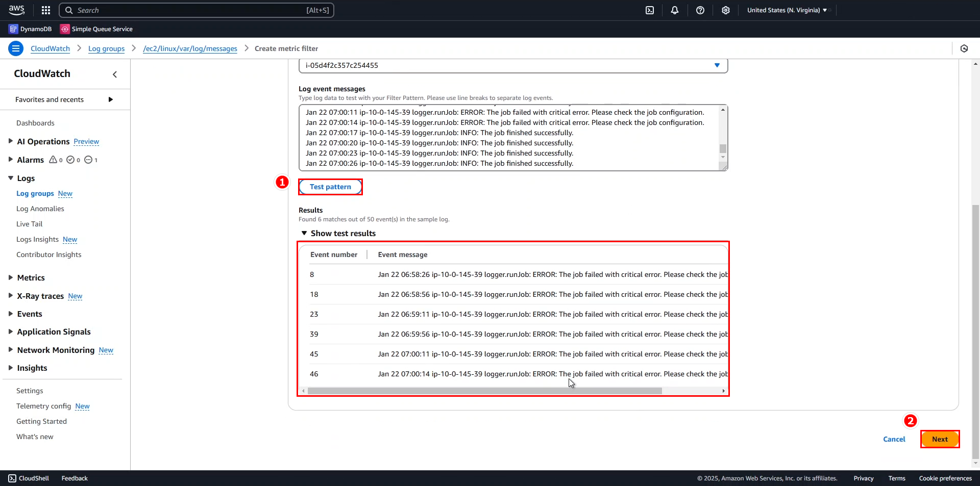Open Simple Queue Service from the favorites bar

click(96, 29)
